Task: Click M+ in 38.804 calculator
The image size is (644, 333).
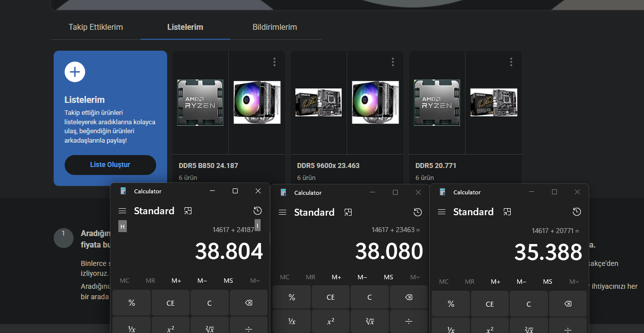Action: (x=177, y=281)
